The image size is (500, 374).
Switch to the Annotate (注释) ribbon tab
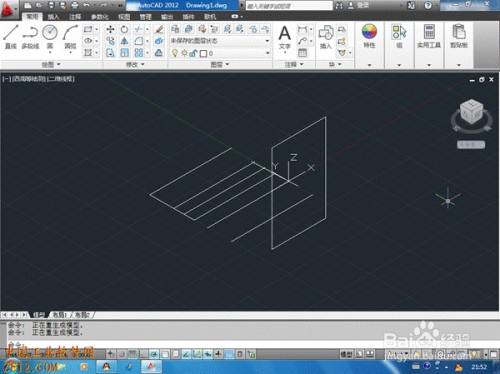(x=75, y=16)
